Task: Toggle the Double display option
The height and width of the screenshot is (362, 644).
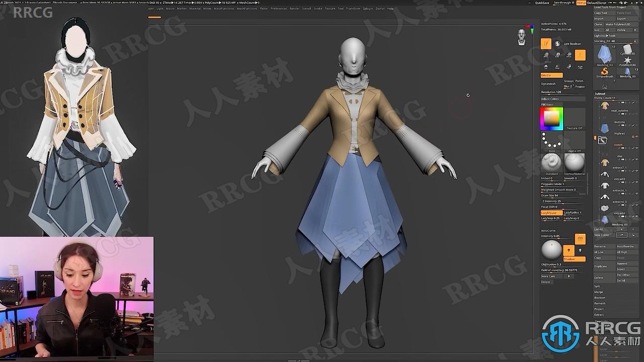Action: [x=551, y=75]
